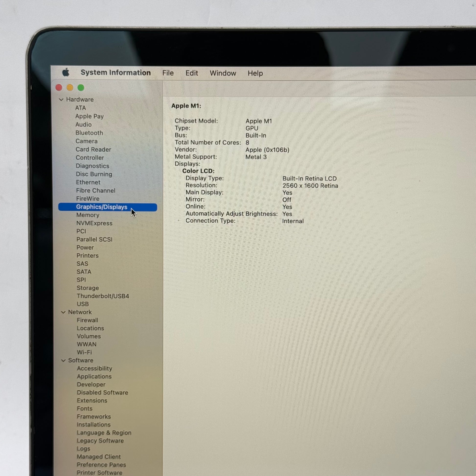Click the 'Apple M1:' heading
The height and width of the screenshot is (476, 476).
coord(186,106)
